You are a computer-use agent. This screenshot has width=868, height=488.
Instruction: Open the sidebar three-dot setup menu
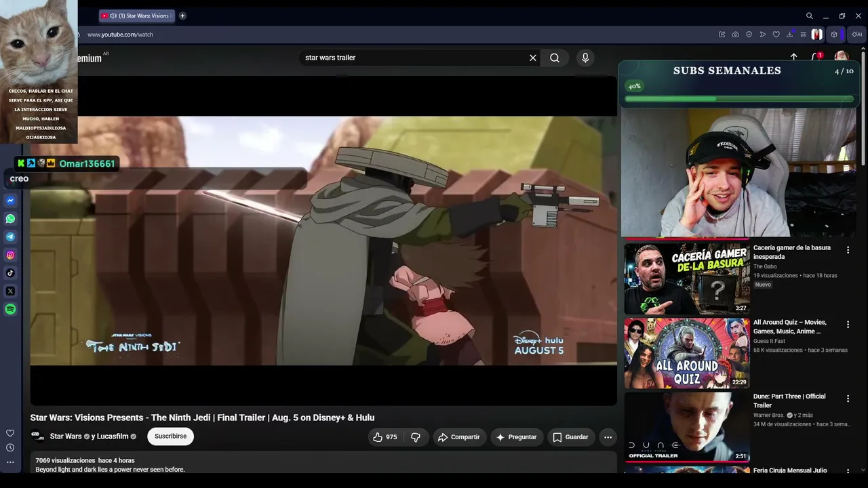tap(10, 462)
